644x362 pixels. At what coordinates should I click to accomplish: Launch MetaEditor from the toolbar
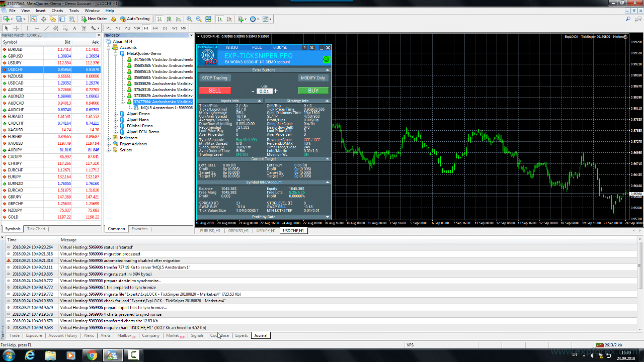point(113,19)
